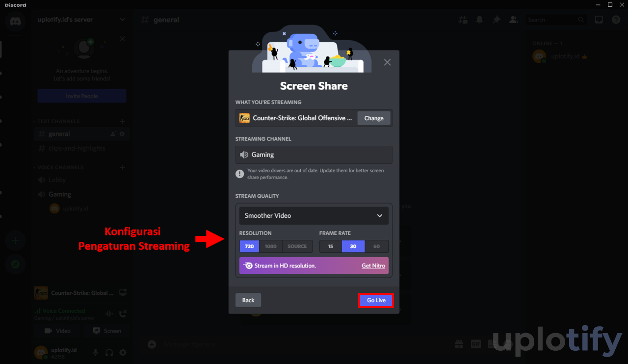Image resolution: width=628 pixels, height=364 pixels.
Task: Open the GIF picker button
Action: tap(476, 344)
